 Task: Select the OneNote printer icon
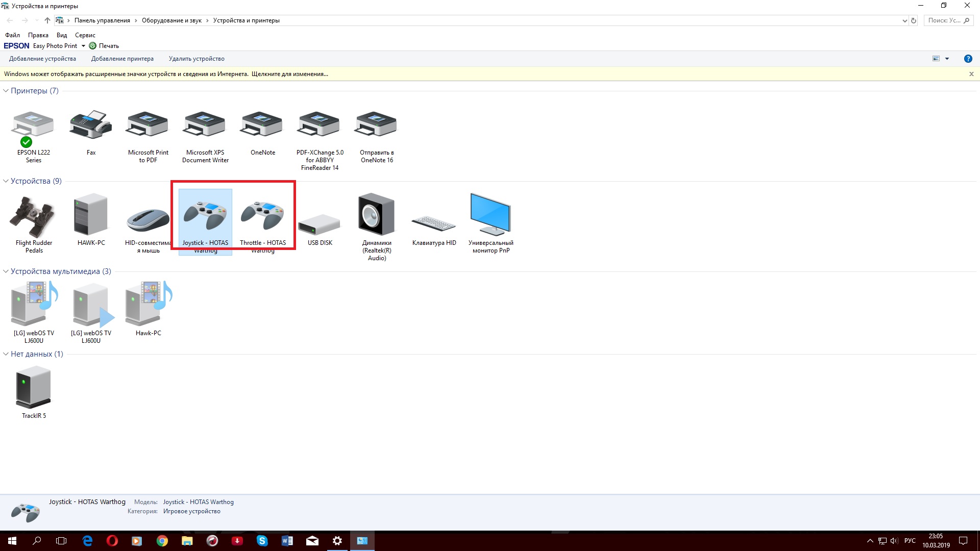tap(262, 125)
